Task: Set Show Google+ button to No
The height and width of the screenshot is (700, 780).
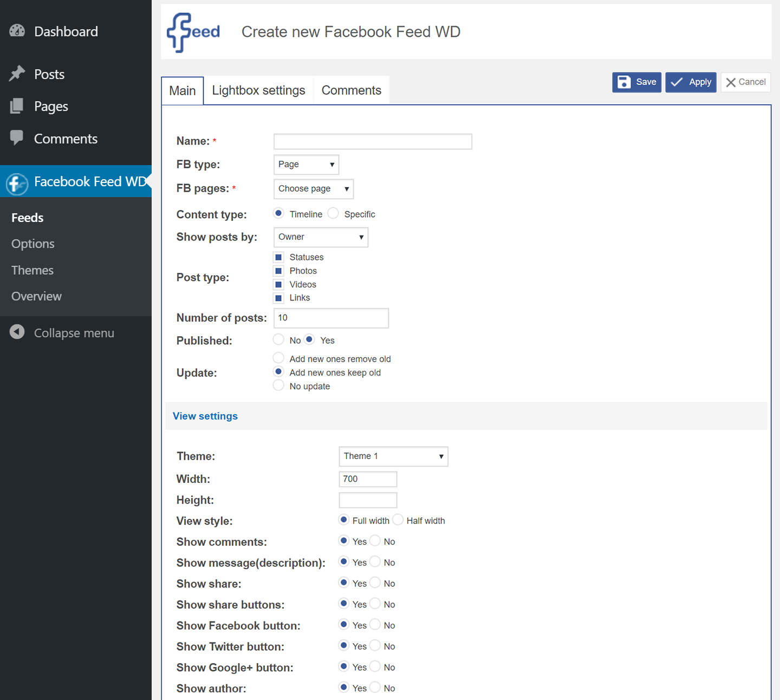Action: pos(375,666)
